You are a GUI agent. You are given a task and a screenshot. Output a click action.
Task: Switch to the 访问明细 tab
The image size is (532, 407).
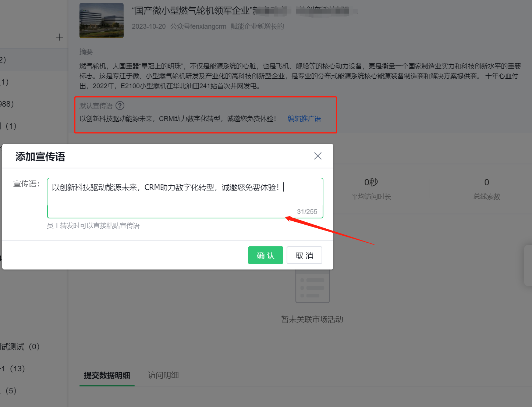163,375
